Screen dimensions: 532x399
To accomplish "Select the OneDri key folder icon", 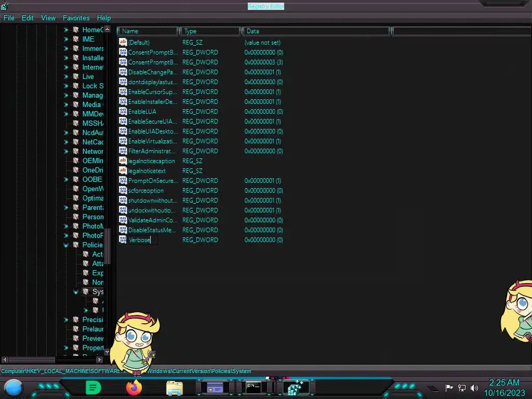I will point(76,170).
